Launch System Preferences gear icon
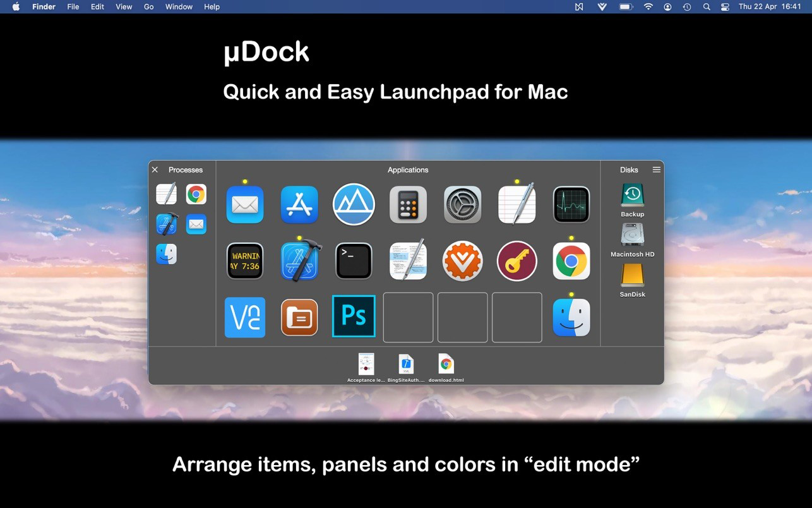The image size is (812, 508). pos(462,205)
